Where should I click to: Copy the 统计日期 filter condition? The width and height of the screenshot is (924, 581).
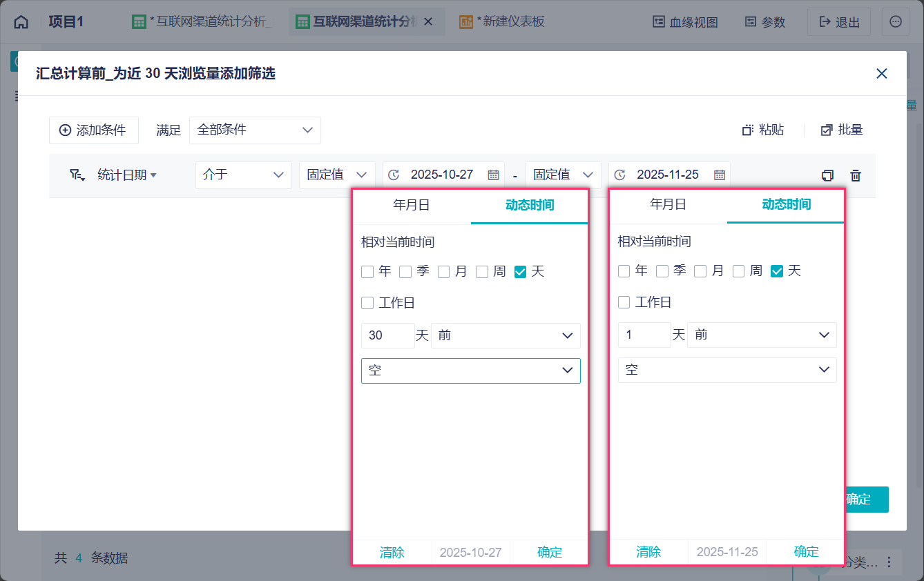coord(827,175)
